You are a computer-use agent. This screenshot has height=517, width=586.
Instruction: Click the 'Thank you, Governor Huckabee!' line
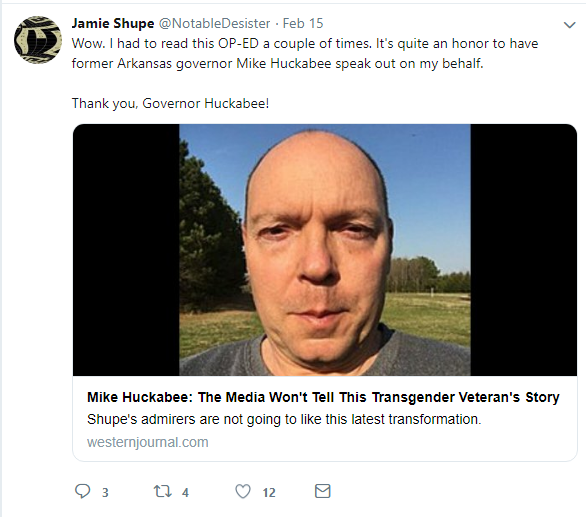click(x=170, y=104)
